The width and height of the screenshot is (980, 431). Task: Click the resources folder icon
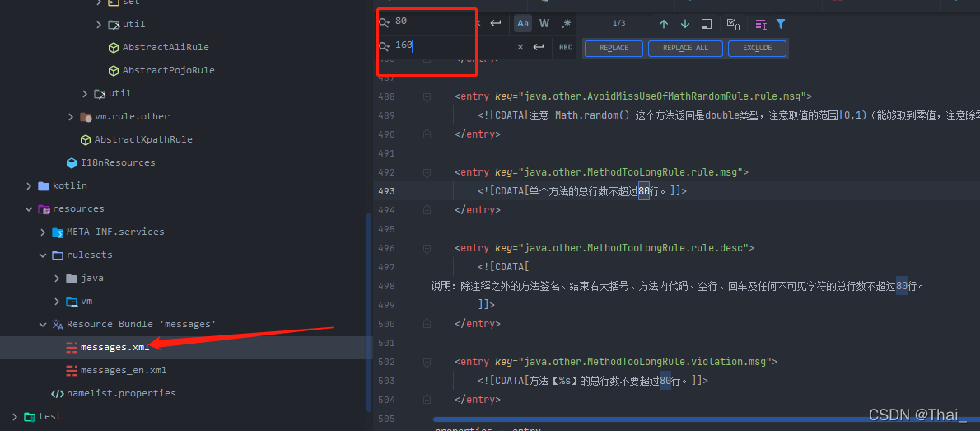point(44,209)
